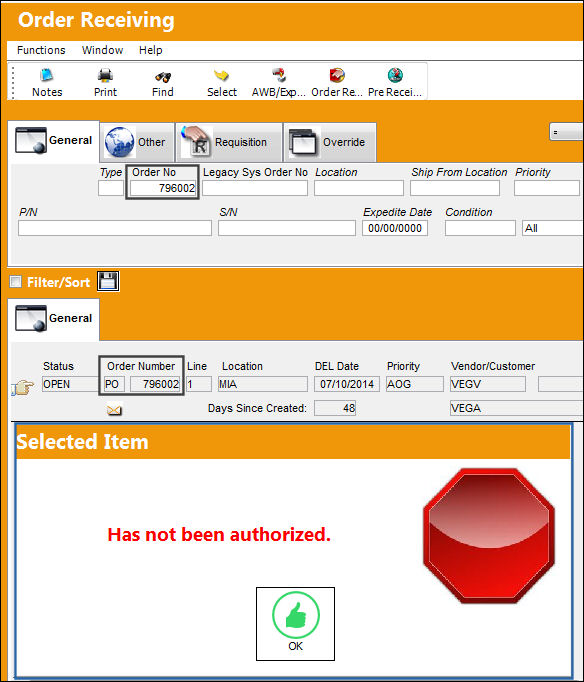This screenshot has height=682, width=584.
Task: Click the Order No input field
Action: click(x=163, y=188)
